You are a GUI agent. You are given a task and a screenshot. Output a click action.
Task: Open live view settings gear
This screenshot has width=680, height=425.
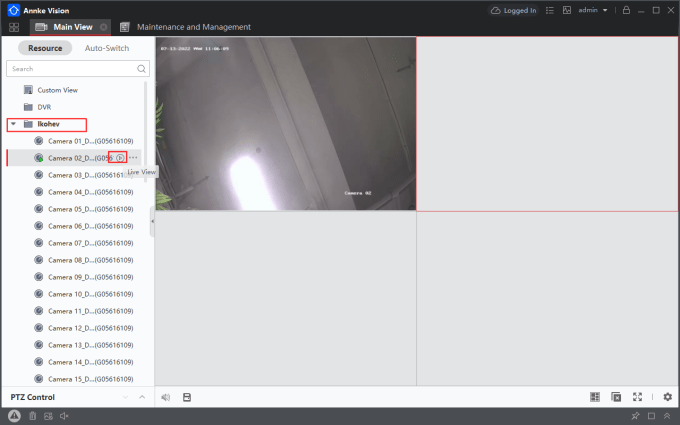click(667, 397)
